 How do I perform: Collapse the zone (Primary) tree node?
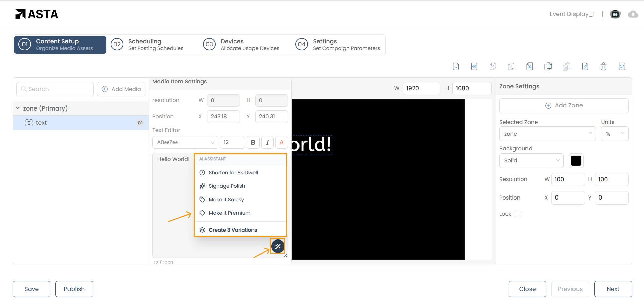point(18,108)
